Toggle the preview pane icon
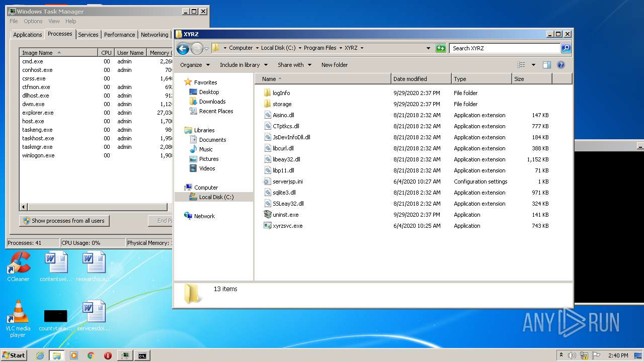The height and width of the screenshot is (362, 644). [547, 65]
